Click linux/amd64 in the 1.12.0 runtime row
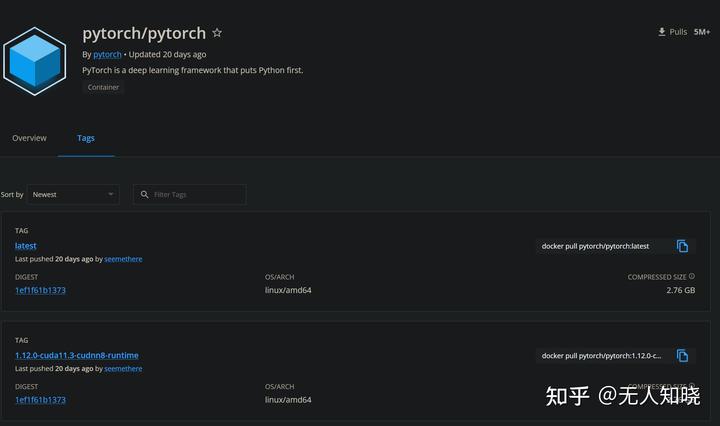Viewport: 720px width, 426px height. [x=288, y=400]
